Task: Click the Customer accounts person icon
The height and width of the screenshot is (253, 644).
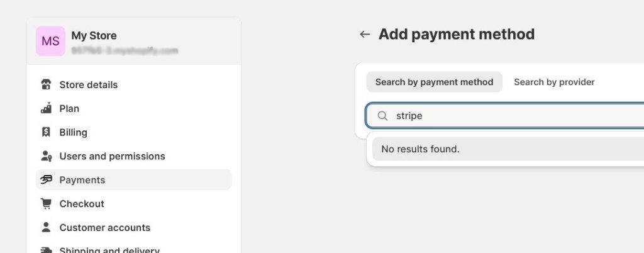Action: point(46,227)
